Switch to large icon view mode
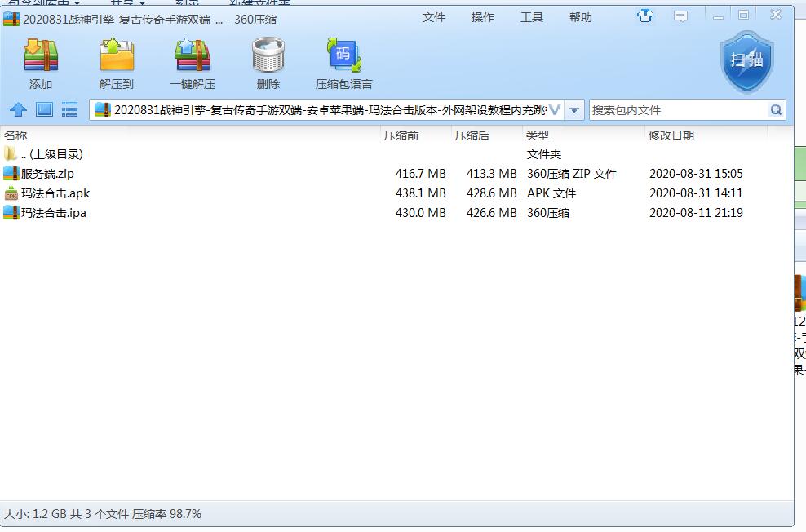 [x=44, y=109]
